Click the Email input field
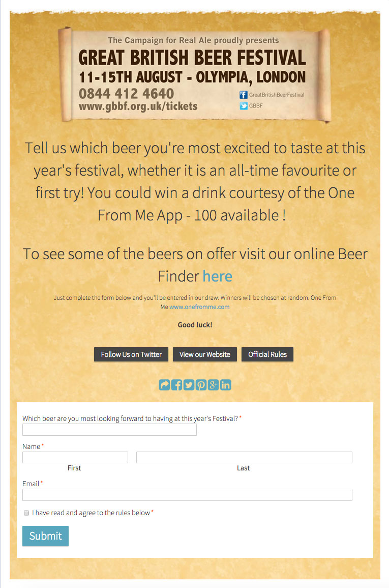 coord(187,494)
